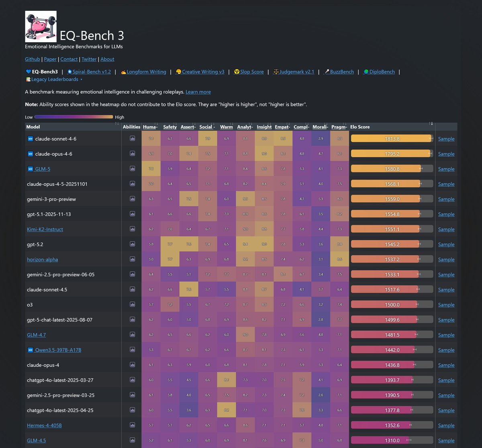Click the globe icon beside DiploBench

pyautogui.click(x=366, y=72)
